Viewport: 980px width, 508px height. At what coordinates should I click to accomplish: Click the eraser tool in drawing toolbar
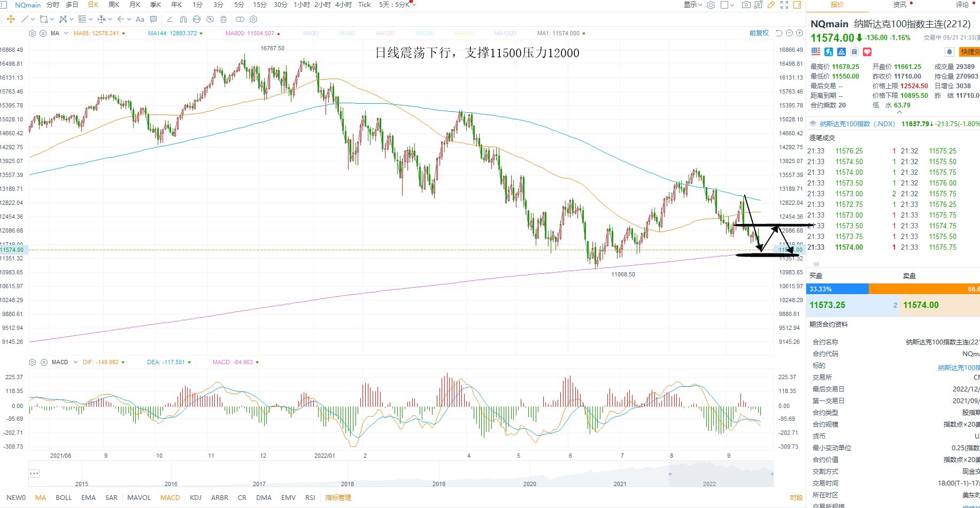click(170, 19)
